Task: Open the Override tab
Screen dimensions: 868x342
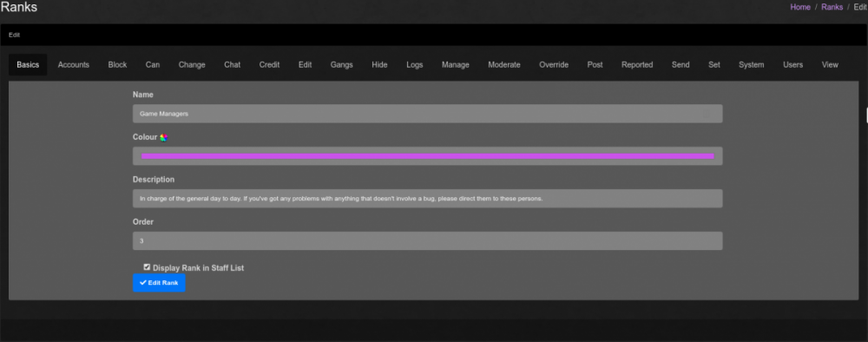Action: 554,65
